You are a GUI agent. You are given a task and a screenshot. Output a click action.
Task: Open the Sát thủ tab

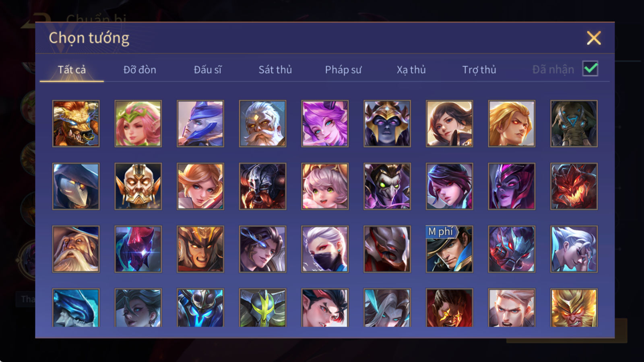click(x=275, y=70)
